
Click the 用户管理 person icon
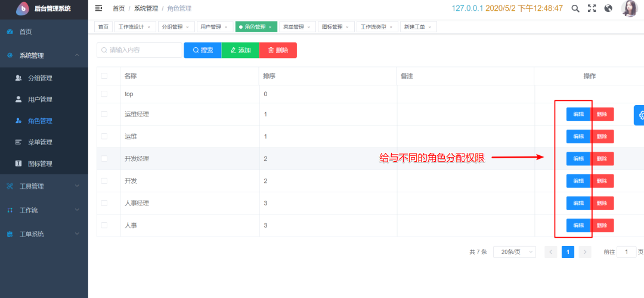(18, 99)
